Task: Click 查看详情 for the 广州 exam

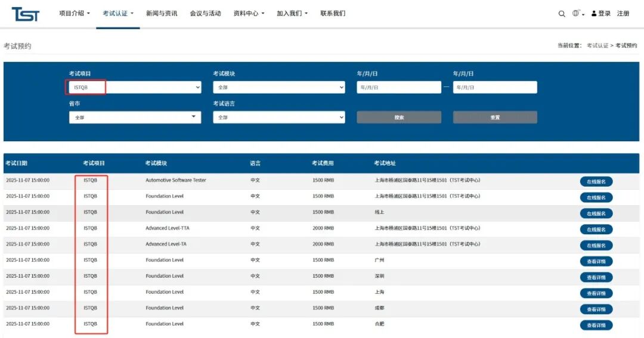Action: (596, 261)
